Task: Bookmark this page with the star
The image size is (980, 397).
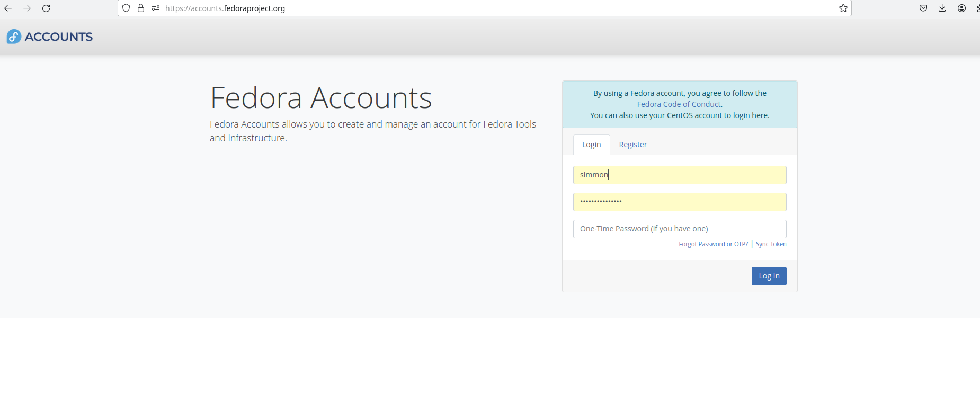Action: tap(843, 8)
